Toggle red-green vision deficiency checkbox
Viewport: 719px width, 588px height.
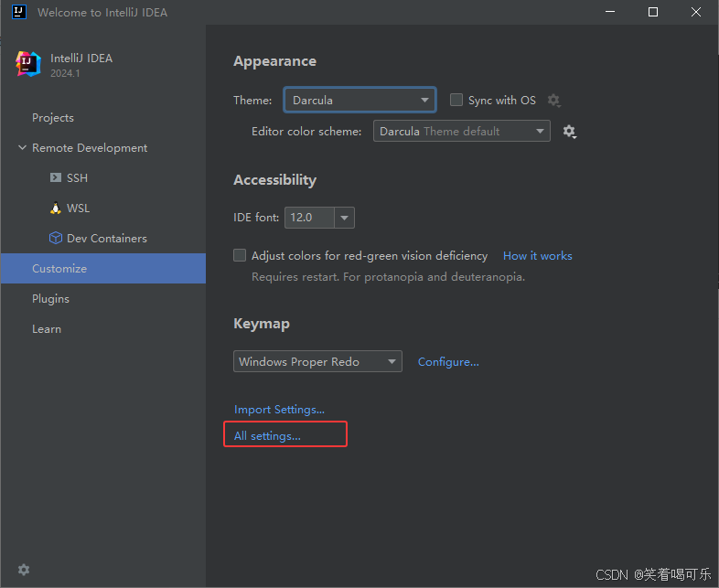(x=240, y=255)
